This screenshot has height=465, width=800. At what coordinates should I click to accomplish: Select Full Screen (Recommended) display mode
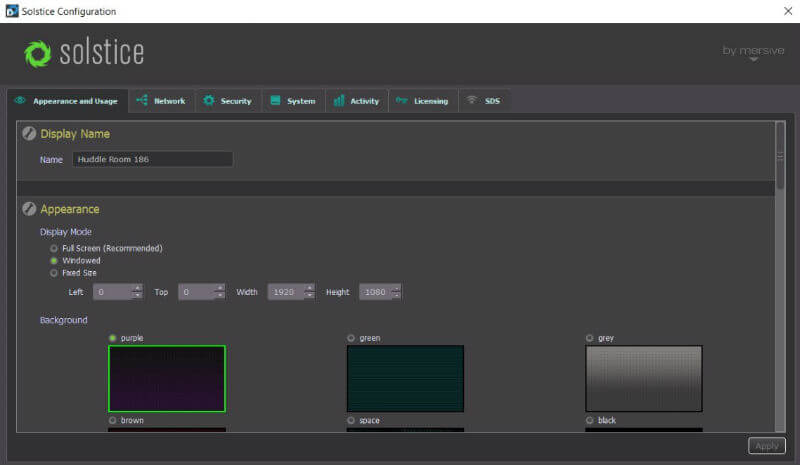pyautogui.click(x=54, y=249)
